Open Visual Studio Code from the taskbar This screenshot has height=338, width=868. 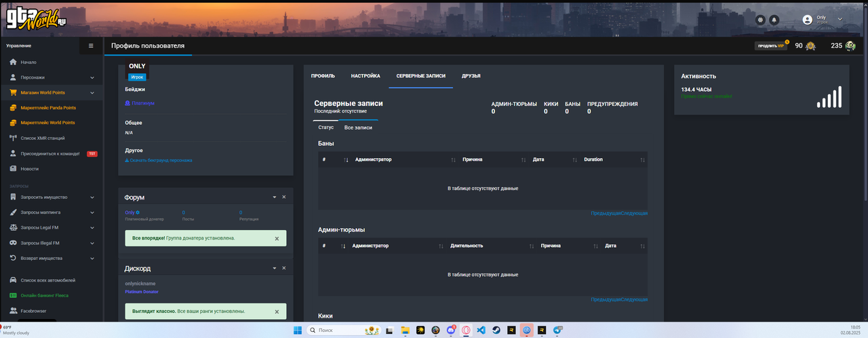[481, 330]
